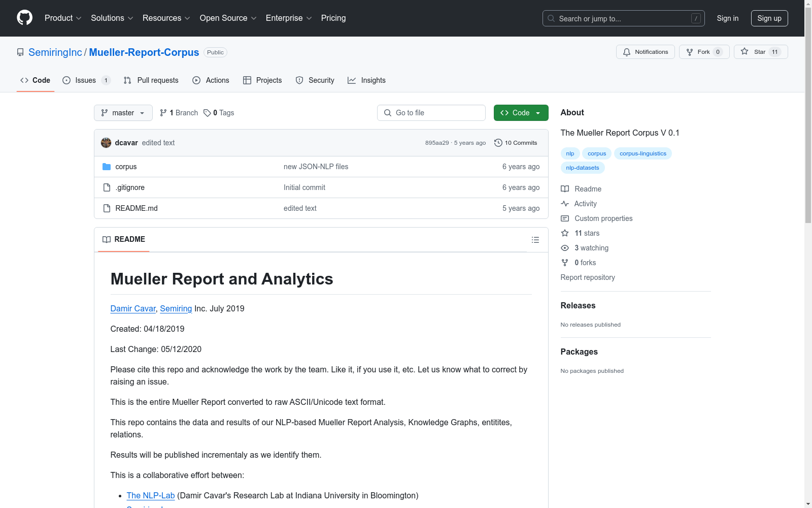
Task: Click the corpus folder icon
Action: coord(107,167)
